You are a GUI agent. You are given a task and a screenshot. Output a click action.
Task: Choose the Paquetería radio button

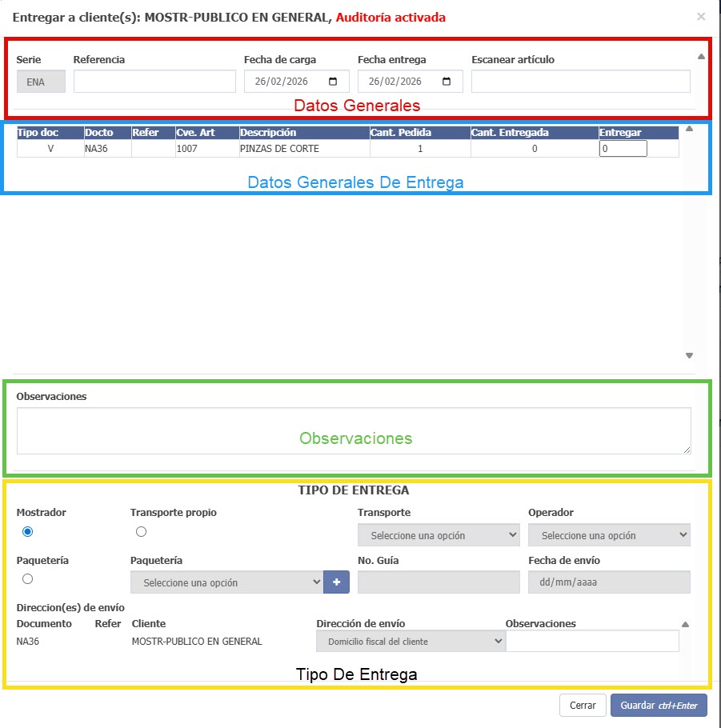[28, 579]
